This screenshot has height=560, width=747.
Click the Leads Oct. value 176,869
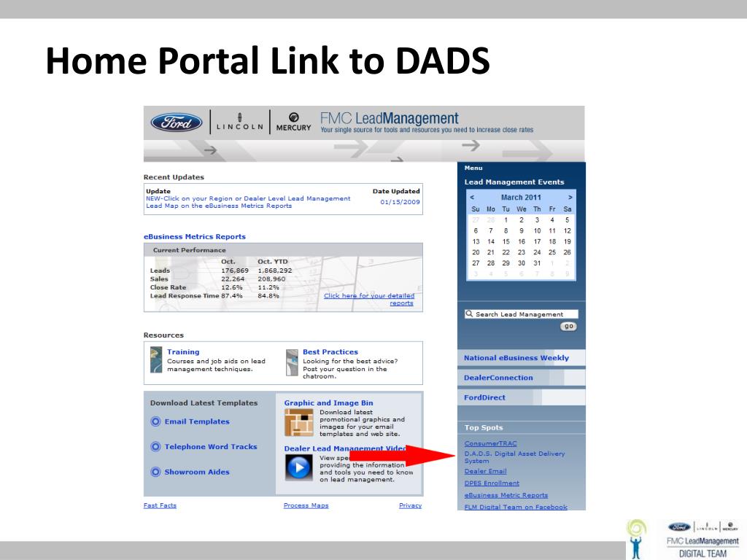(234, 271)
